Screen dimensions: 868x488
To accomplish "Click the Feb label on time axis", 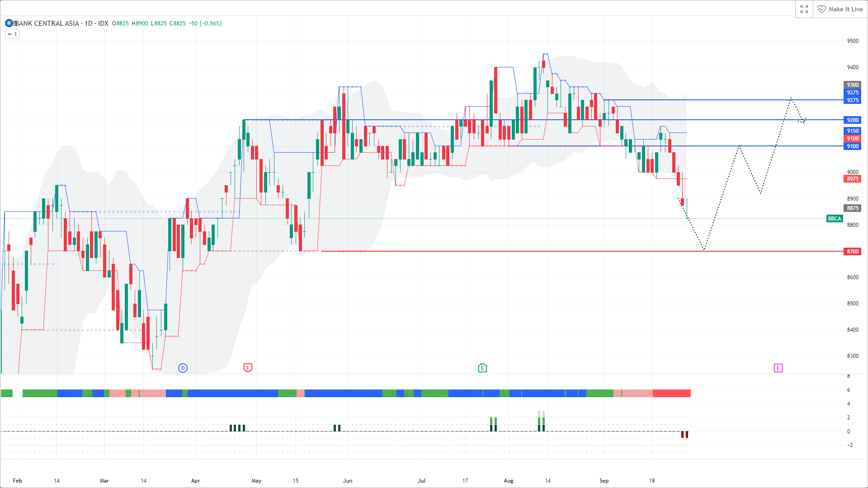I will [x=17, y=481].
